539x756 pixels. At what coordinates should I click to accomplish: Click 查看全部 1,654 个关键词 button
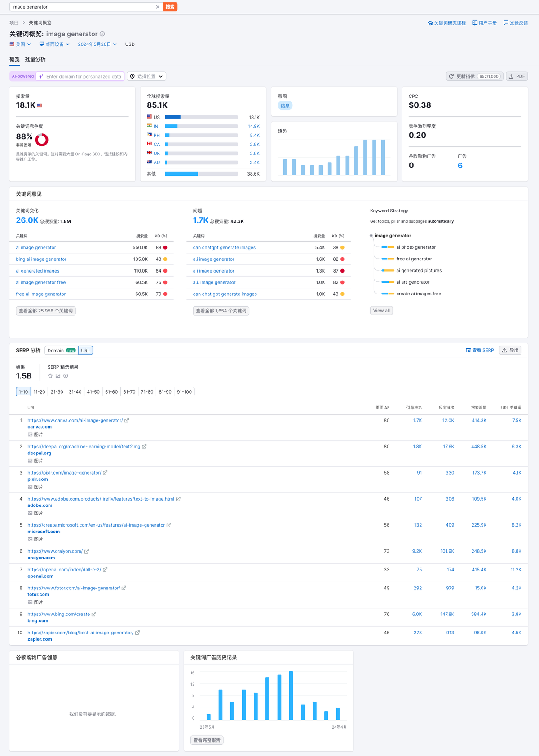click(221, 311)
